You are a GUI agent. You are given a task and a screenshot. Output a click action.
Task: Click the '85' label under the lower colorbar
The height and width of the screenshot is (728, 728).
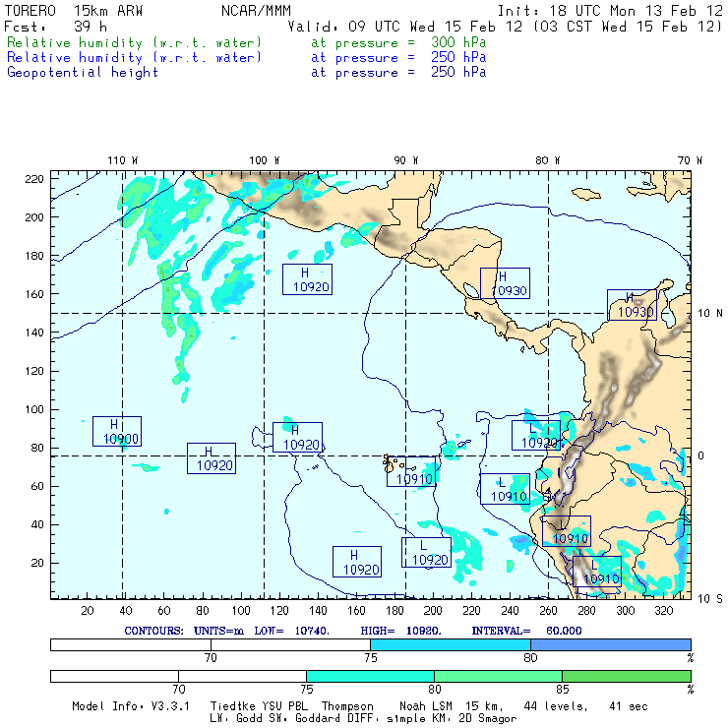(563, 689)
